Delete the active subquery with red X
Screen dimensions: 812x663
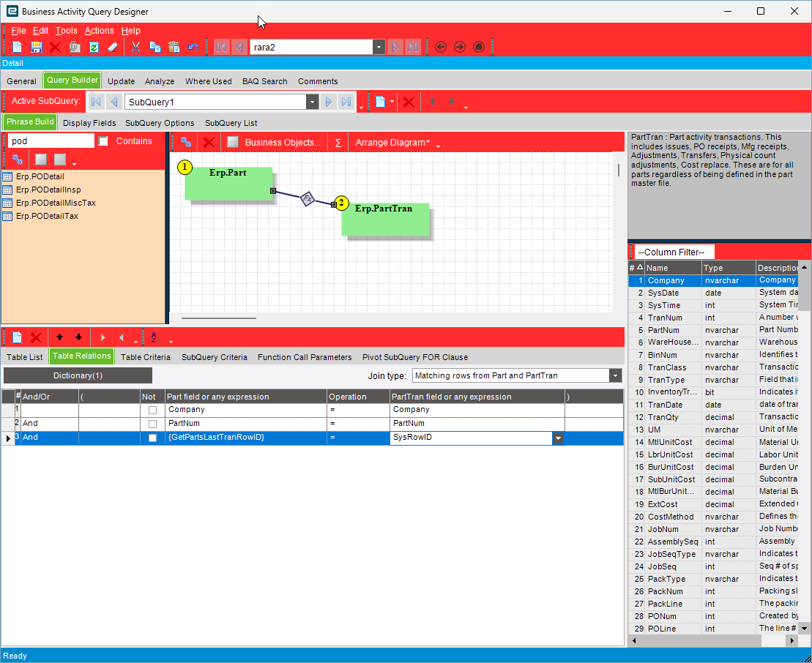click(409, 102)
